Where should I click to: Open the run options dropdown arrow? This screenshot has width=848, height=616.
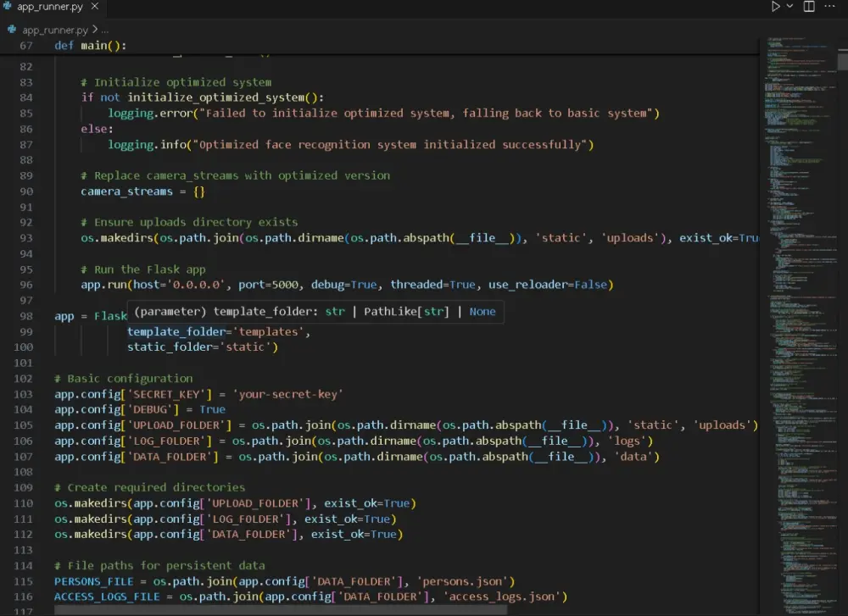pos(789,7)
